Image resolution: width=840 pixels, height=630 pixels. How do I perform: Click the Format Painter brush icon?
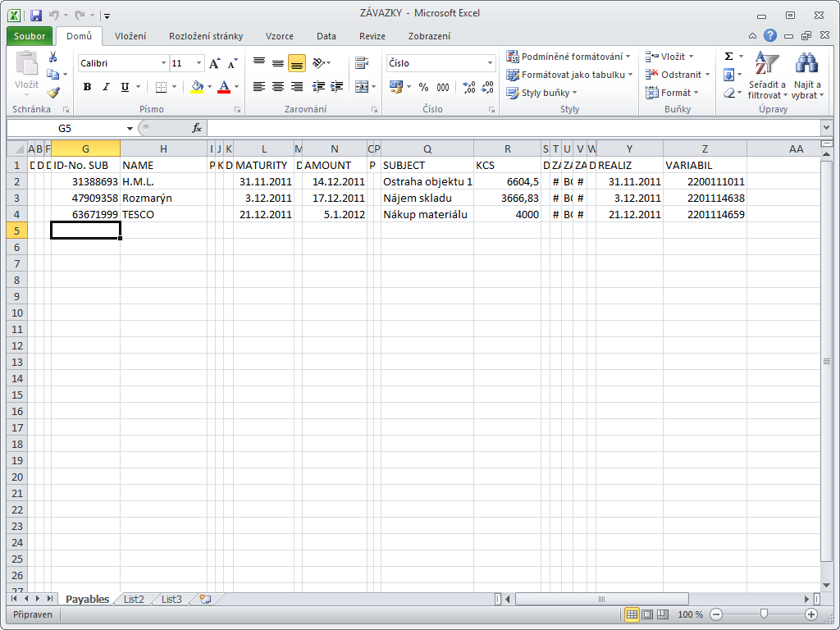53,93
